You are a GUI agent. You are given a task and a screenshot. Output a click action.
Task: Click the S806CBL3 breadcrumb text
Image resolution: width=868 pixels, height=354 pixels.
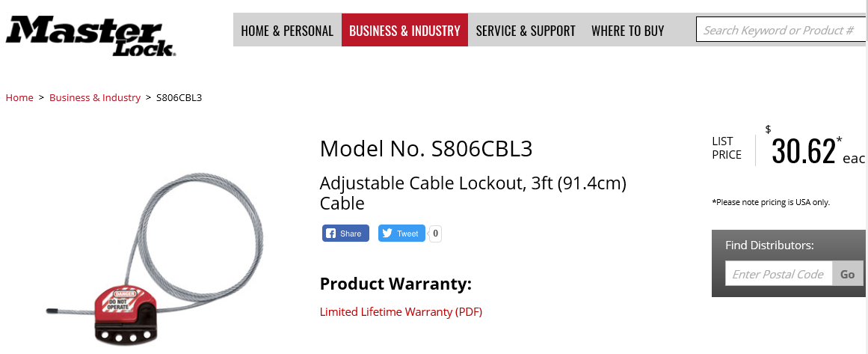pyautogui.click(x=179, y=97)
